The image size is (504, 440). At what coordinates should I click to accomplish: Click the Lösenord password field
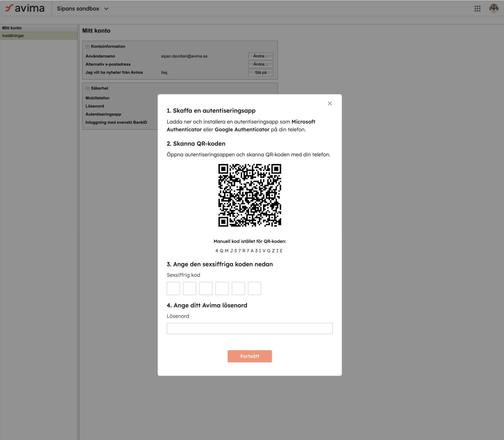tap(249, 328)
